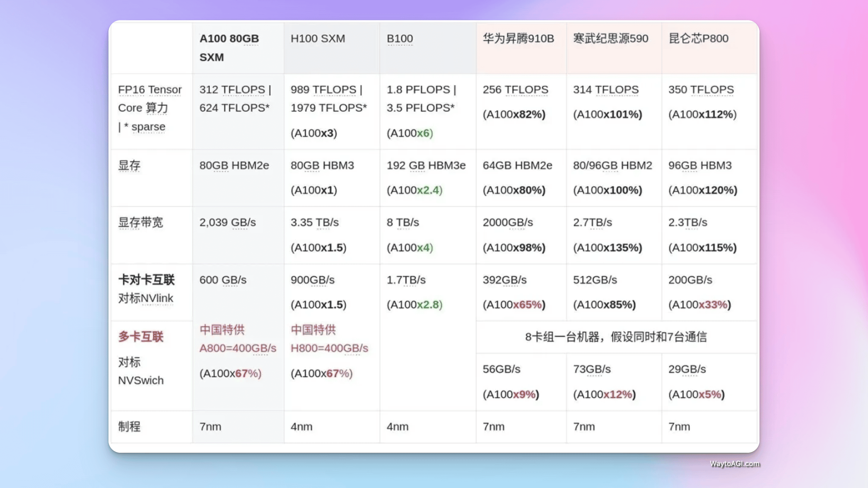This screenshot has width=868, height=488.
Task: Select the "对标NVlink" label
Action: (x=146, y=298)
